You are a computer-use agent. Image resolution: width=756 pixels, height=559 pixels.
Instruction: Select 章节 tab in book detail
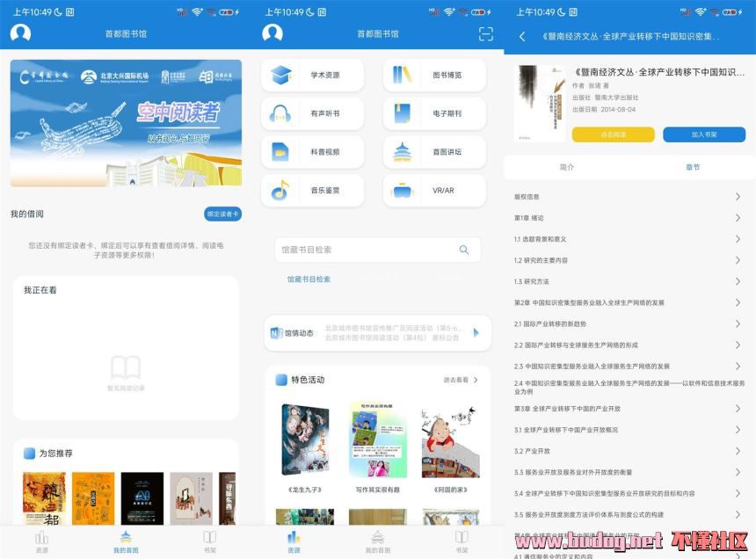(x=693, y=167)
